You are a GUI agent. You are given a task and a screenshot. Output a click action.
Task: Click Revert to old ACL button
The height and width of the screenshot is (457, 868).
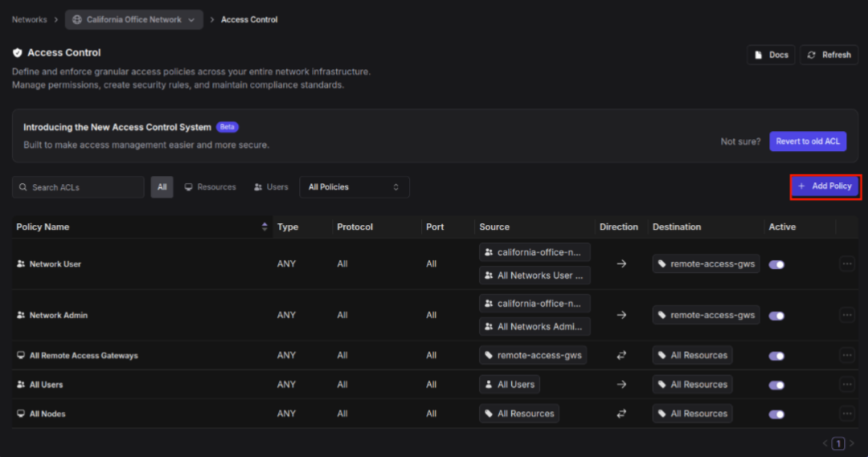pos(808,141)
